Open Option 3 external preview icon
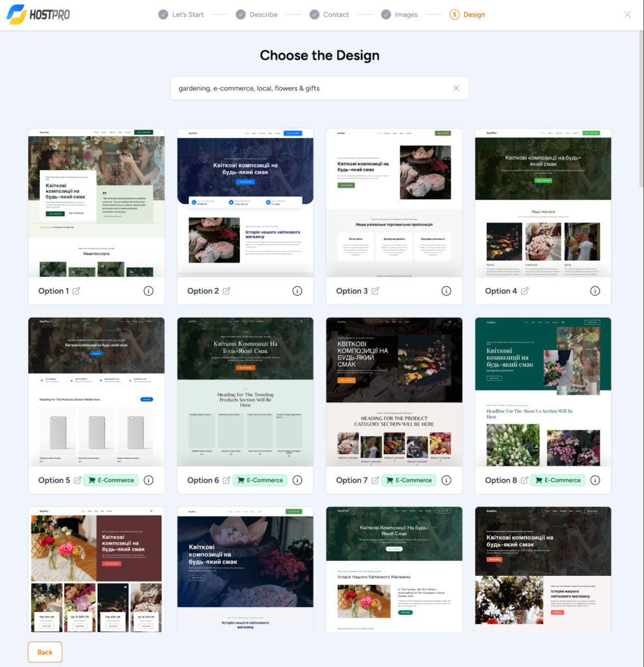 coord(375,291)
